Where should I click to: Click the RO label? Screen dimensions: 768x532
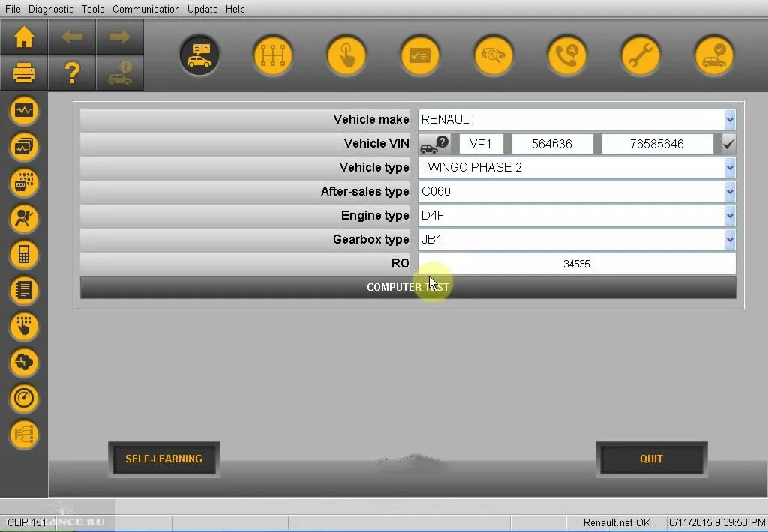tap(400, 263)
